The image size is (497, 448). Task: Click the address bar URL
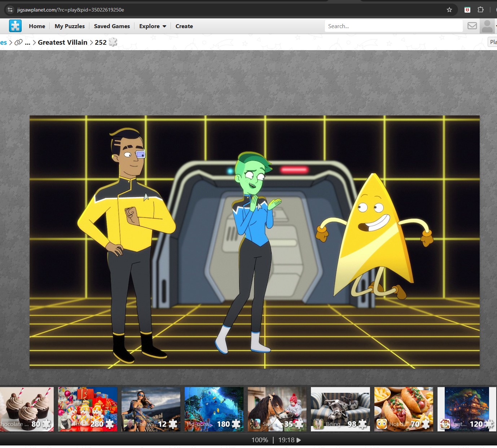(x=71, y=10)
